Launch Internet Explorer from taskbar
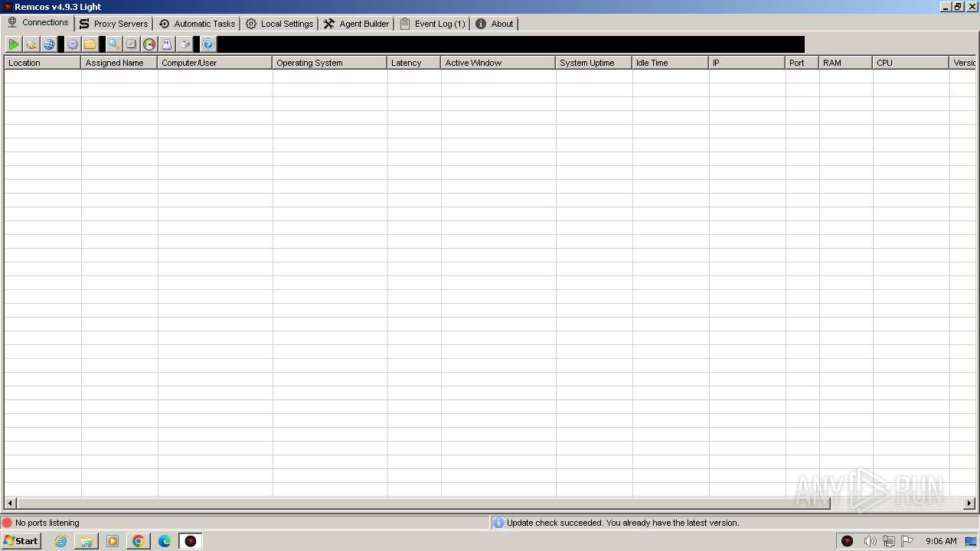 pos(60,541)
